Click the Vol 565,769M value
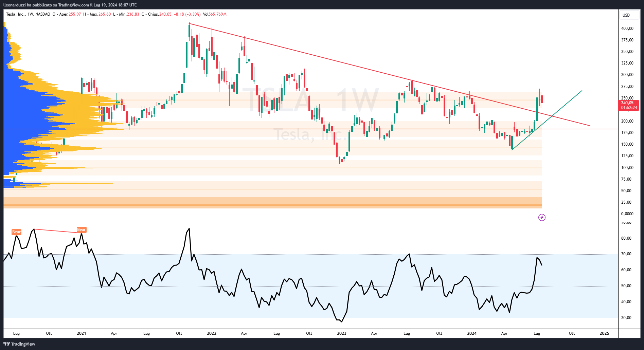This screenshot has height=350, width=644. tap(215, 14)
